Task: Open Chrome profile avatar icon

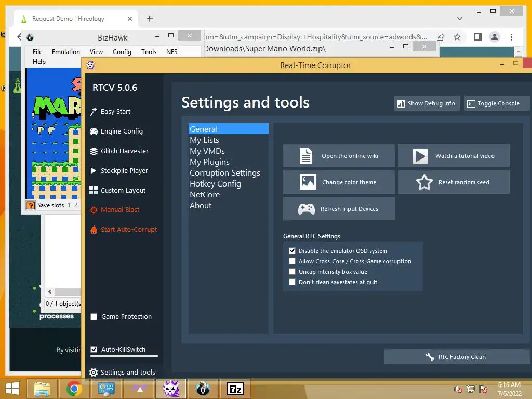Action: [495, 37]
